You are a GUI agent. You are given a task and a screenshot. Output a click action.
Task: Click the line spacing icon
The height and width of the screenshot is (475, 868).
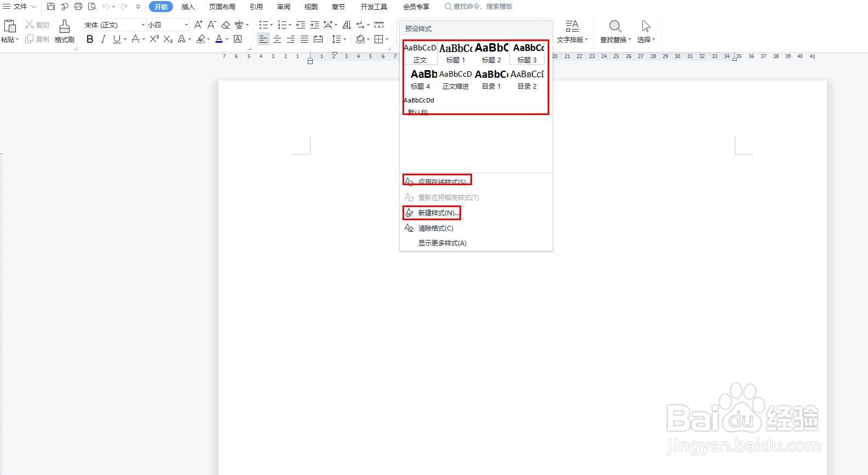coord(336,39)
